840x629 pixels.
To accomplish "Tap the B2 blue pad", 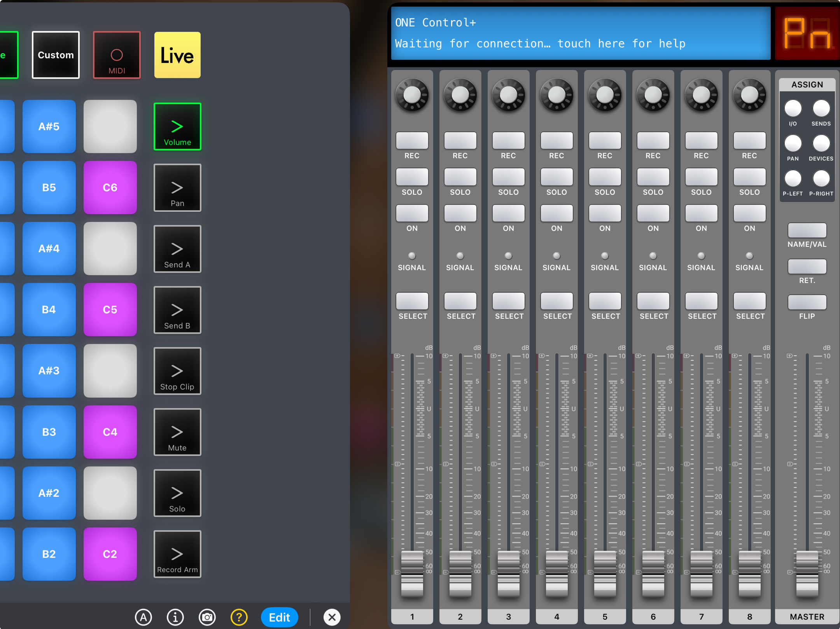I will (49, 554).
